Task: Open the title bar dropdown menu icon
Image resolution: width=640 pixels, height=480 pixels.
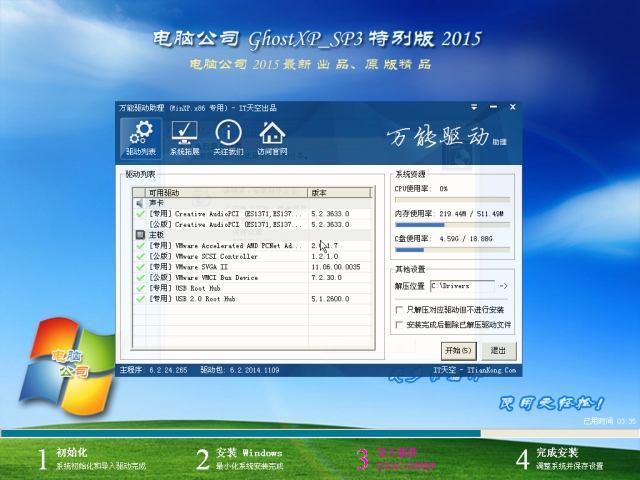Action: coord(474,107)
